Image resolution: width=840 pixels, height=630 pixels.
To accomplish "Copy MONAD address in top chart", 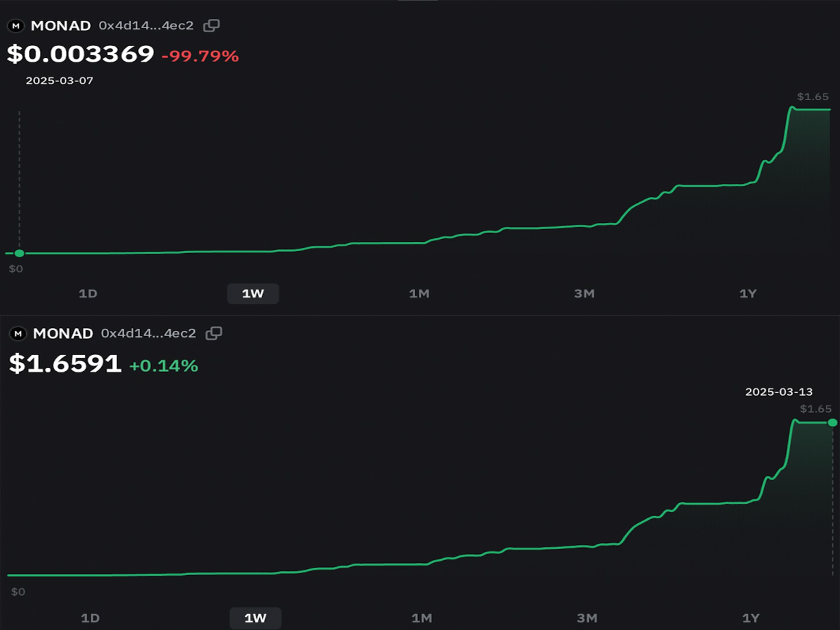I will [x=211, y=26].
